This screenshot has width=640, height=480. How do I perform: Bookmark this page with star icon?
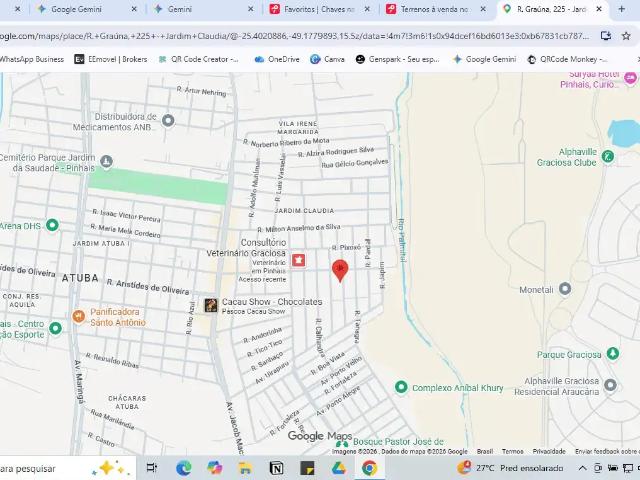[x=628, y=36]
